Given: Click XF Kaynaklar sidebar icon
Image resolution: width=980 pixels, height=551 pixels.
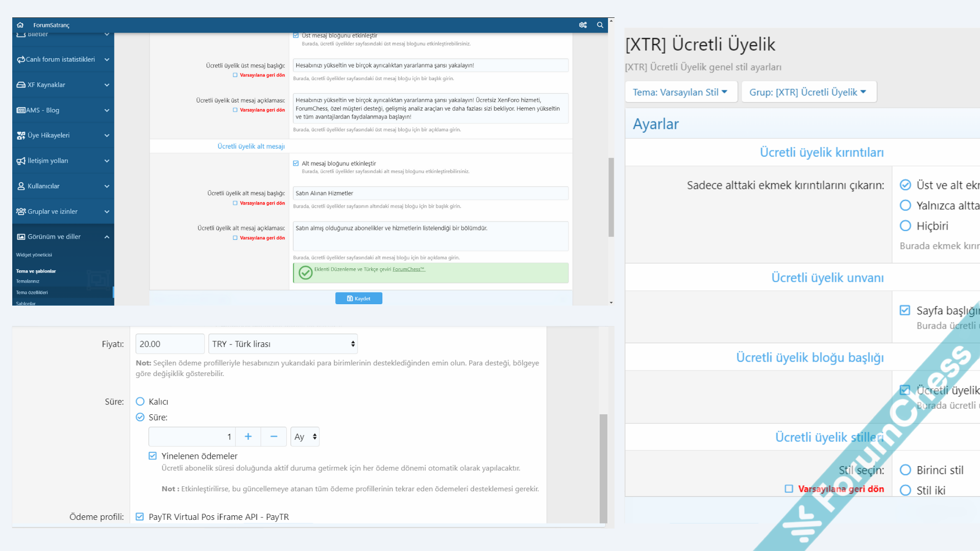Looking at the screenshot, I should pos(21,85).
